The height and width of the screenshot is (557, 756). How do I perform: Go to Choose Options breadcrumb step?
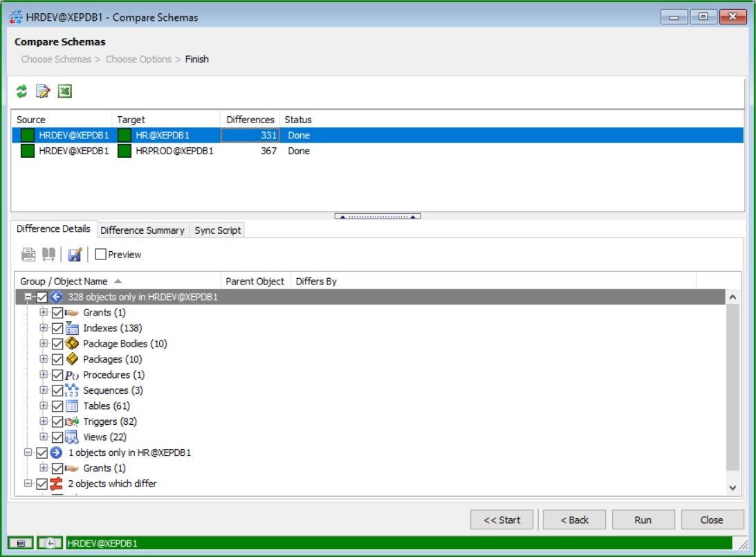click(x=139, y=60)
